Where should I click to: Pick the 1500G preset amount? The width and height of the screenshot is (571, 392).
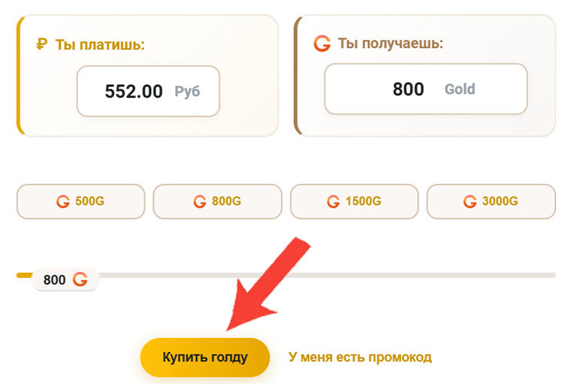point(354,201)
